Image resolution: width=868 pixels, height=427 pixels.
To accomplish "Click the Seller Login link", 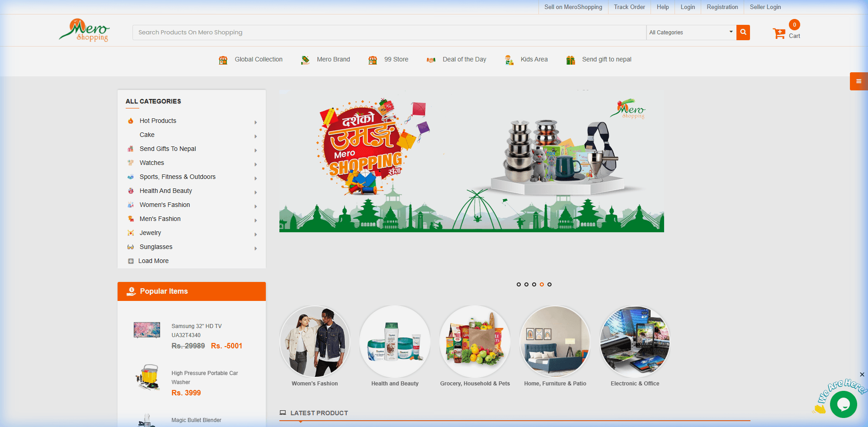I will point(765,7).
